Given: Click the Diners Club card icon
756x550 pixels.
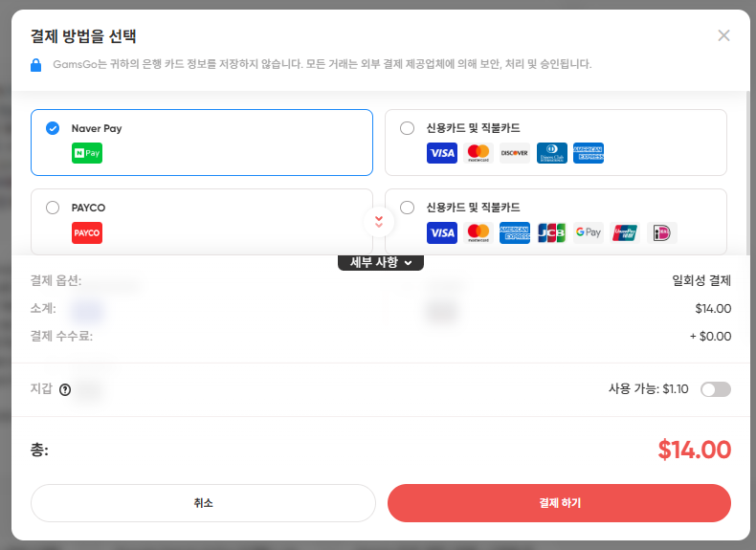Looking at the screenshot, I should coord(551,153).
